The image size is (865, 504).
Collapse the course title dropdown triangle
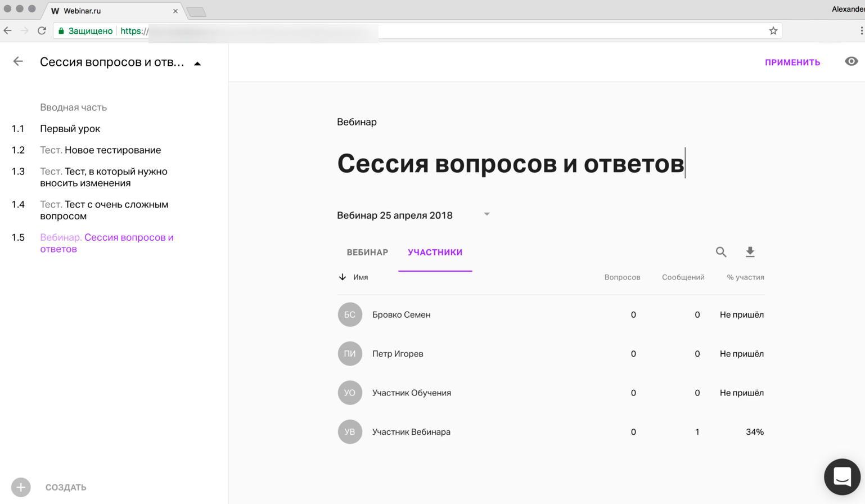(197, 64)
